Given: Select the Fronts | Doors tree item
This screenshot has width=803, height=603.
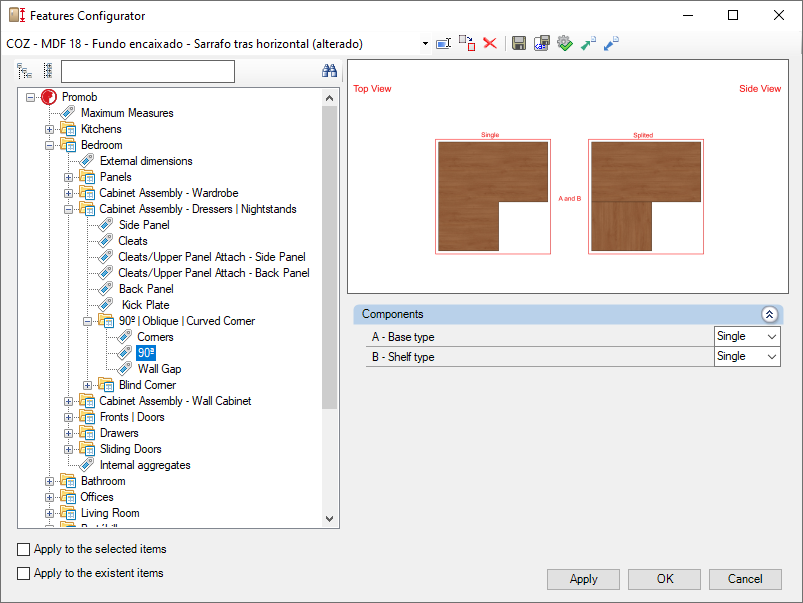Looking at the screenshot, I should pyautogui.click(x=132, y=417).
